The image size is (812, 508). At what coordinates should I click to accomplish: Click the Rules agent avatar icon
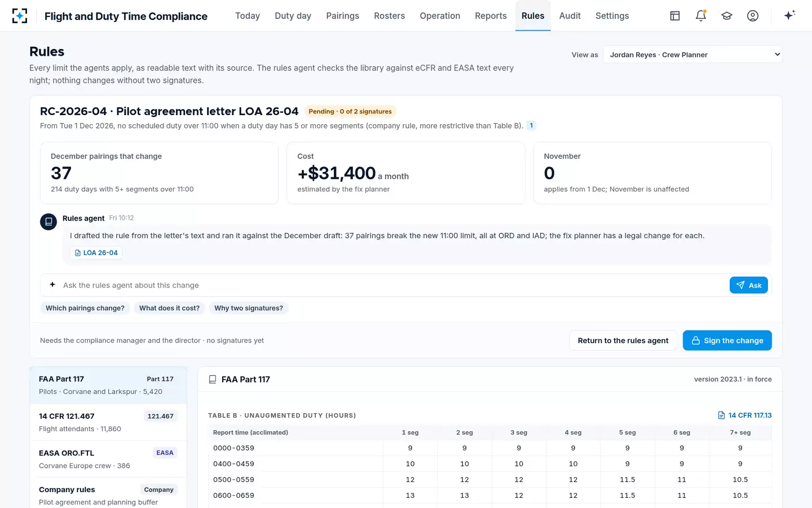48,222
